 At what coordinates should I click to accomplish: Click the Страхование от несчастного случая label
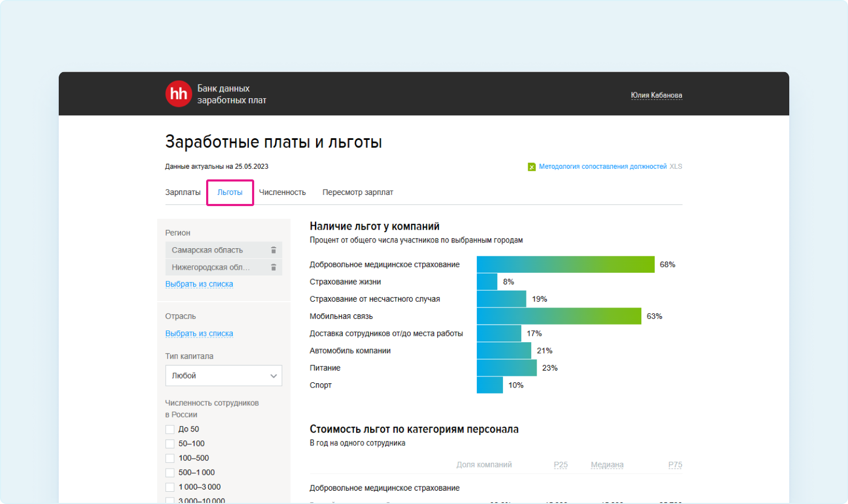coord(375,299)
